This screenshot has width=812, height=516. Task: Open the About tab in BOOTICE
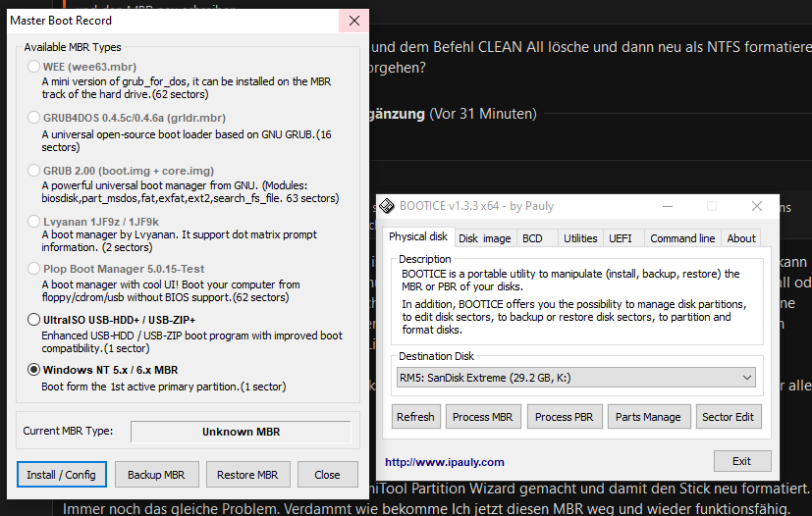click(x=741, y=238)
